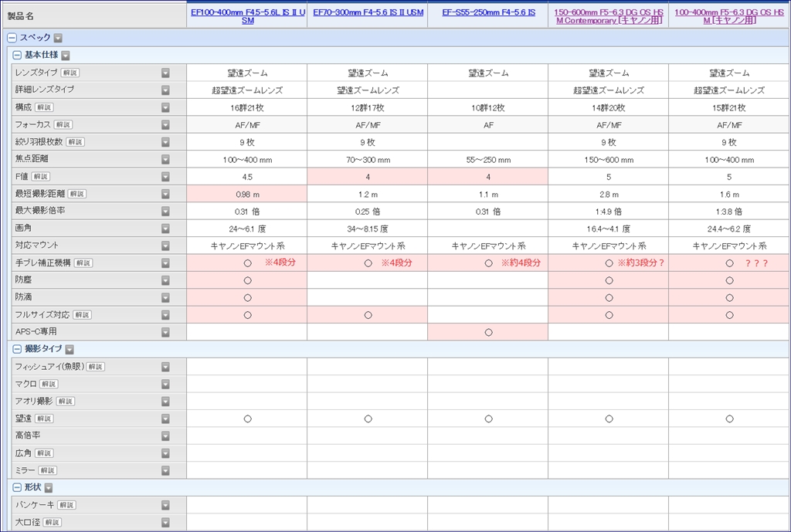
Task: Open EF70-300mm F4-5.6 IS II USM link
Action: [x=368, y=12]
